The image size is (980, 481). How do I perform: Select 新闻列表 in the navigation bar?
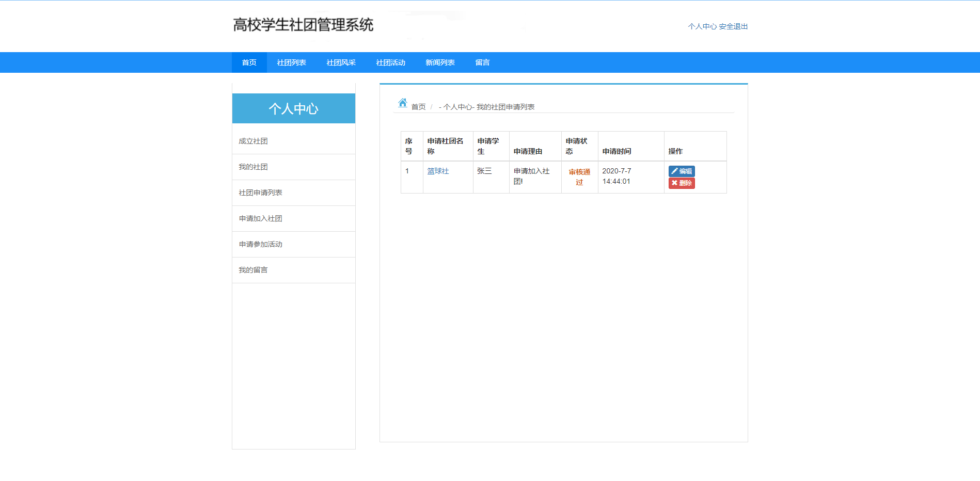coord(440,62)
